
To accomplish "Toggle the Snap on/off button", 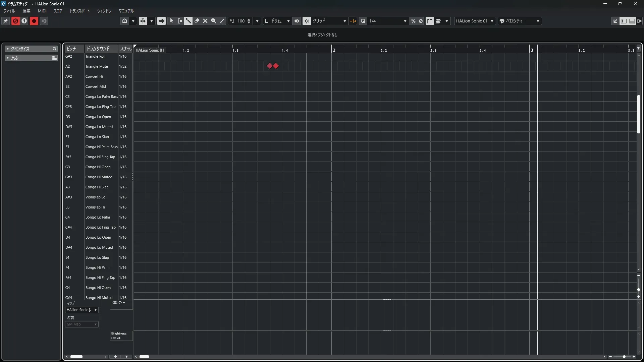I will pyautogui.click(x=307, y=21).
